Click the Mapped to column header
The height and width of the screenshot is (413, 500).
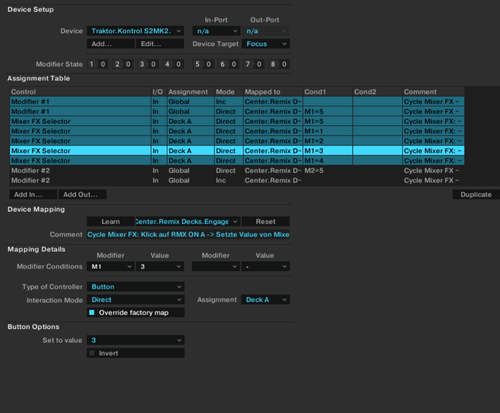coord(273,92)
